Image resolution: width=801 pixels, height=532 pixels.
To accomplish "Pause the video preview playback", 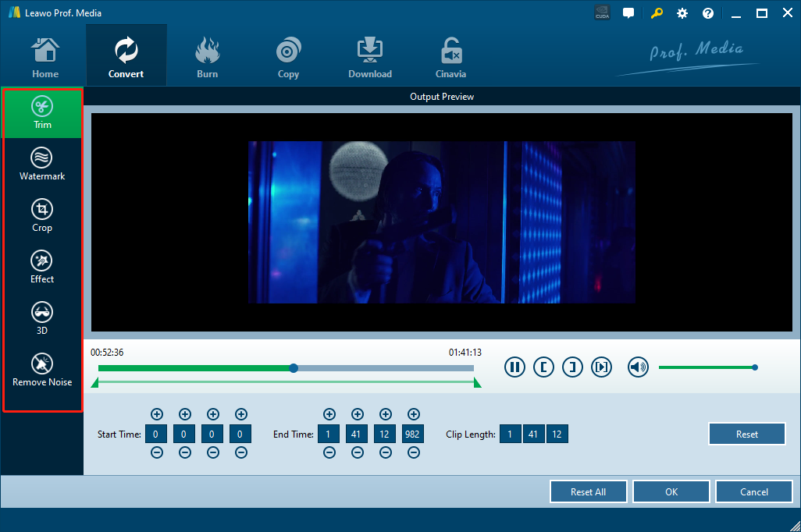I will pos(514,367).
